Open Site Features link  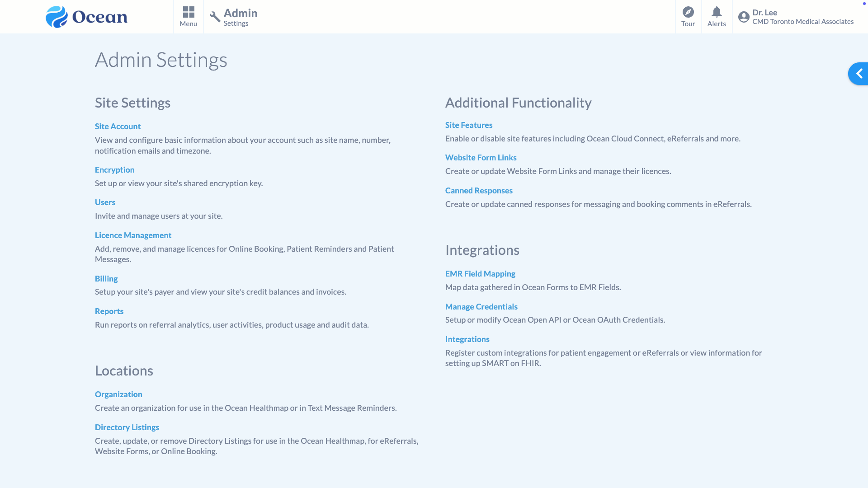(469, 125)
